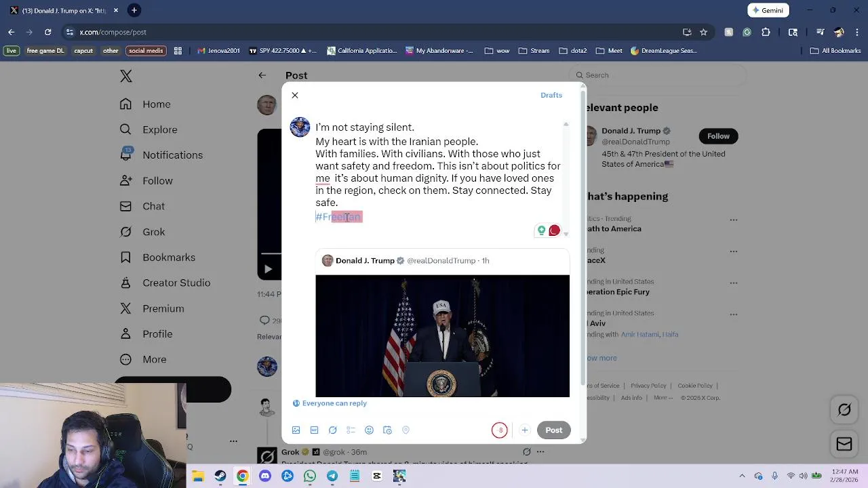Click the Grok enhance icon in compose toolbar
Viewport: 868px width, 488px height.
coord(332,430)
